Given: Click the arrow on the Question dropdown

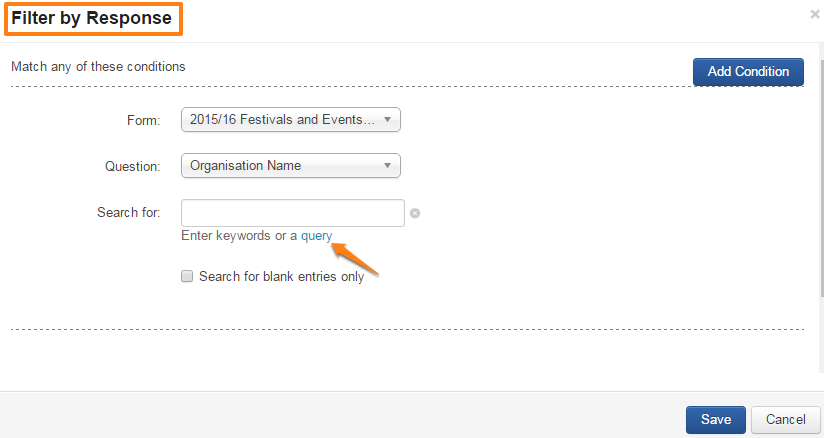Looking at the screenshot, I should (x=388, y=166).
